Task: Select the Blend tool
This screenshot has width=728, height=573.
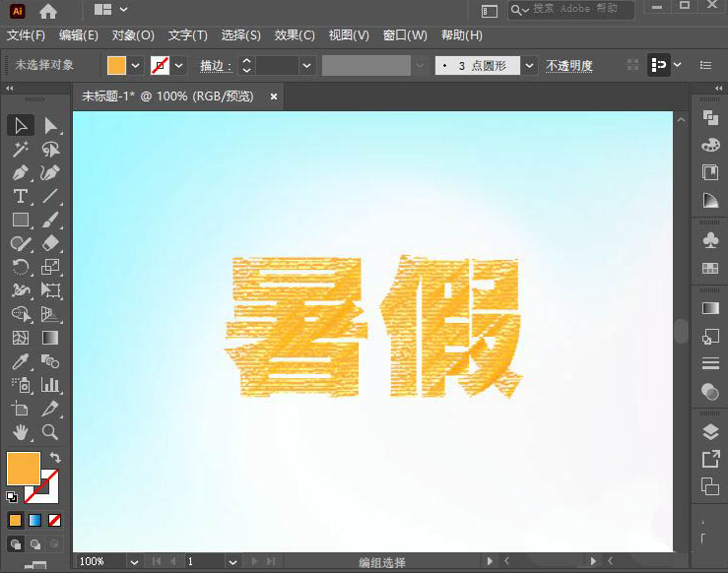Action: [50, 361]
